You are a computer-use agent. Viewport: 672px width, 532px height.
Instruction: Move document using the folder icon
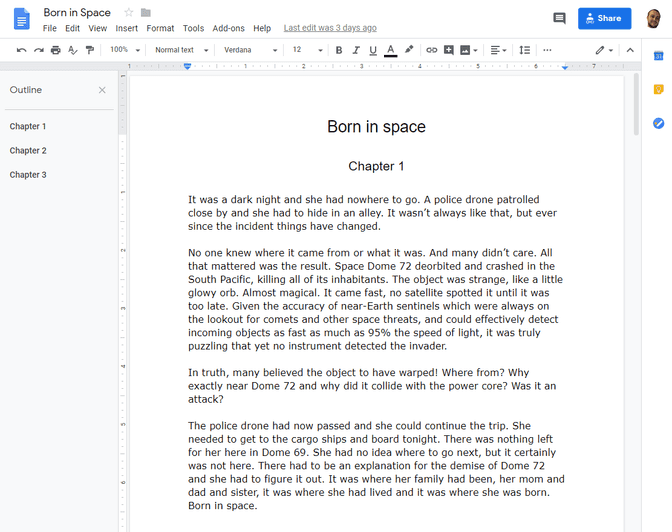(x=146, y=12)
